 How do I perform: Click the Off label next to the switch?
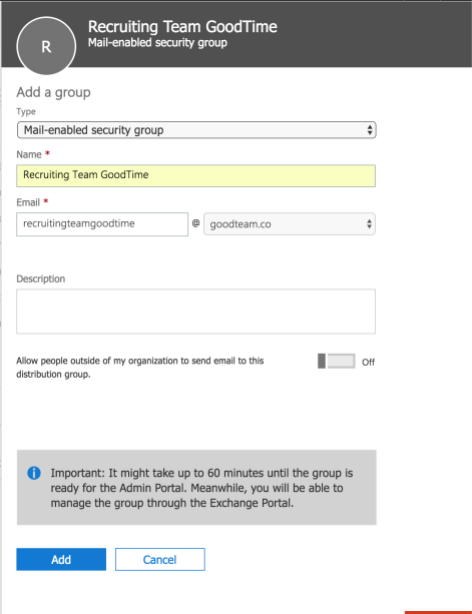[368, 362]
